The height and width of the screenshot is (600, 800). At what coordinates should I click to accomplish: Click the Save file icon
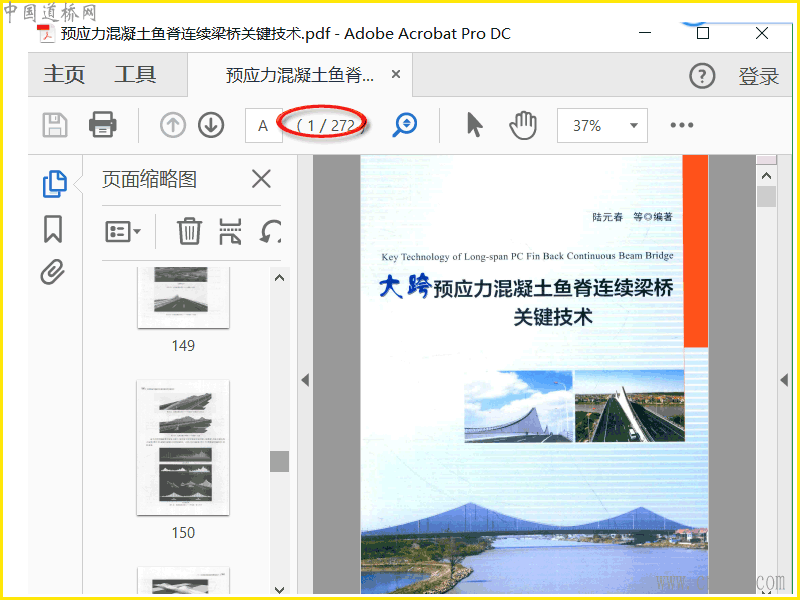(x=55, y=125)
